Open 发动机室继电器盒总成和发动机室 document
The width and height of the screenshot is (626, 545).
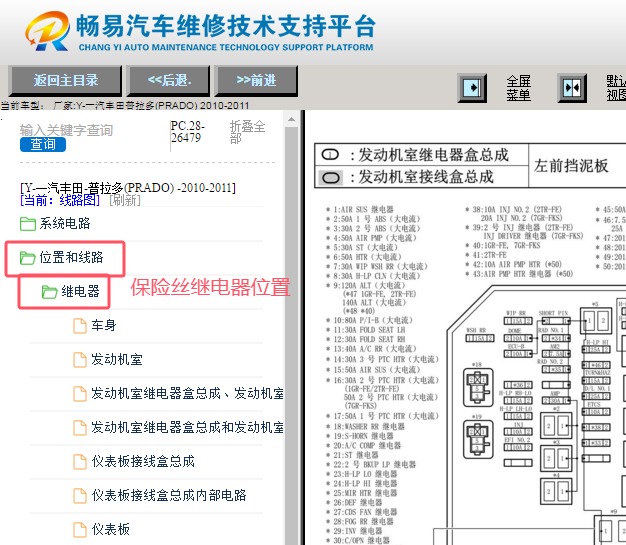(187, 427)
